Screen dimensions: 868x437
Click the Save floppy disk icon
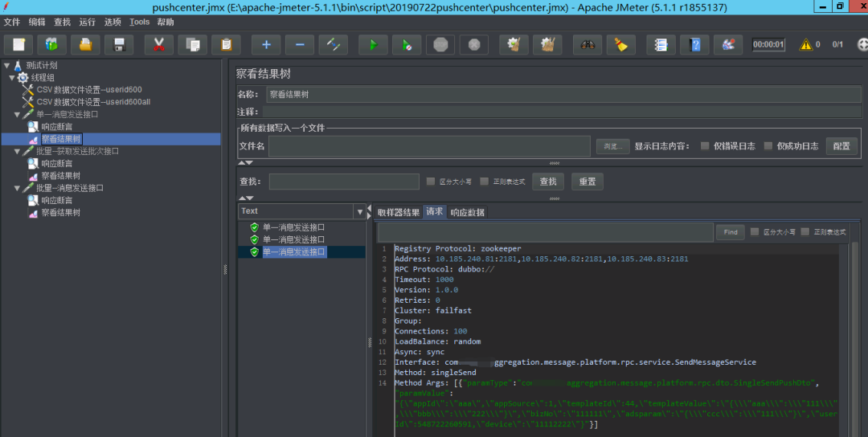tap(119, 45)
